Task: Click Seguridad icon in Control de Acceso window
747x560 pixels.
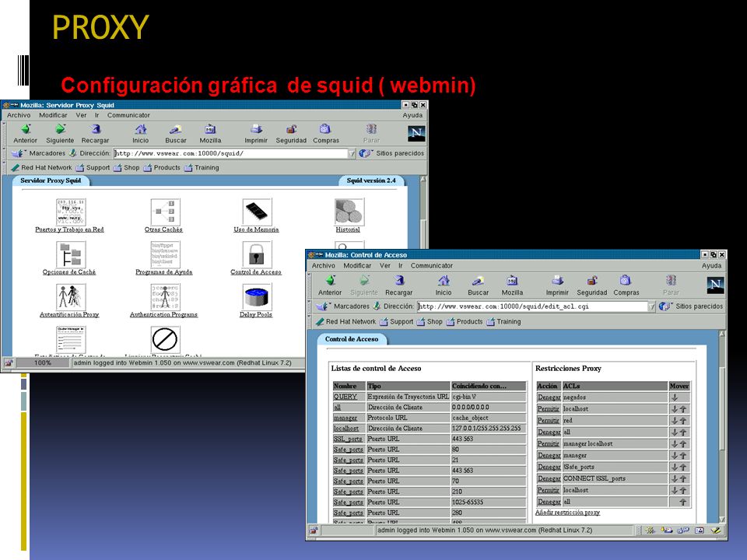Action: tap(591, 281)
